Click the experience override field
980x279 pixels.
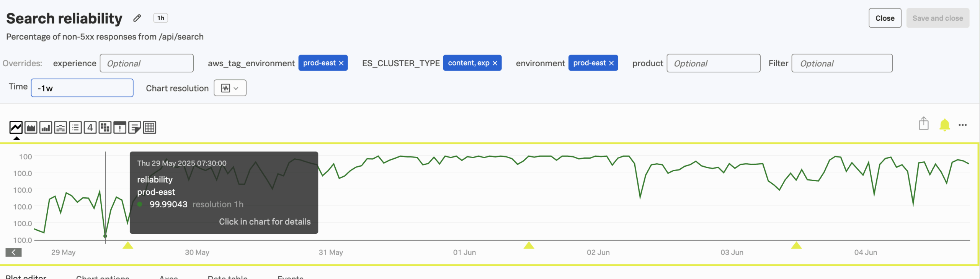pos(147,63)
